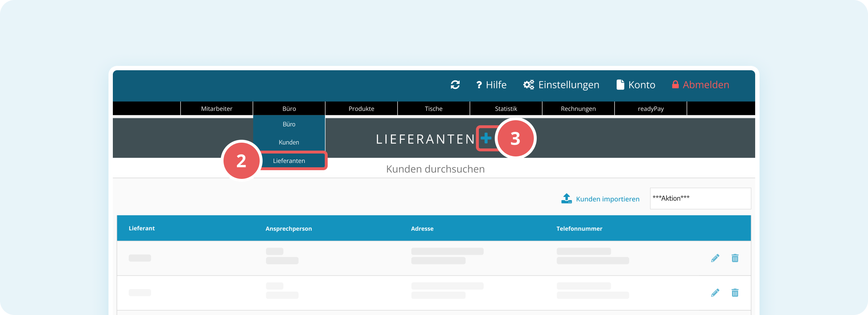Click the Hilfe question mark icon
This screenshot has height=315, width=868.
click(479, 85)
